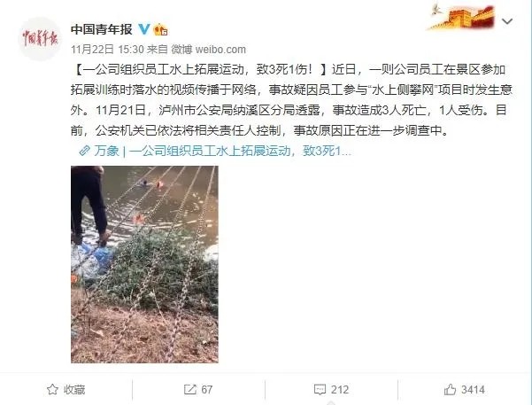Click the comment bubble icon
The width and height of the screenshot is (532, 405).
[x=320, y=390]
